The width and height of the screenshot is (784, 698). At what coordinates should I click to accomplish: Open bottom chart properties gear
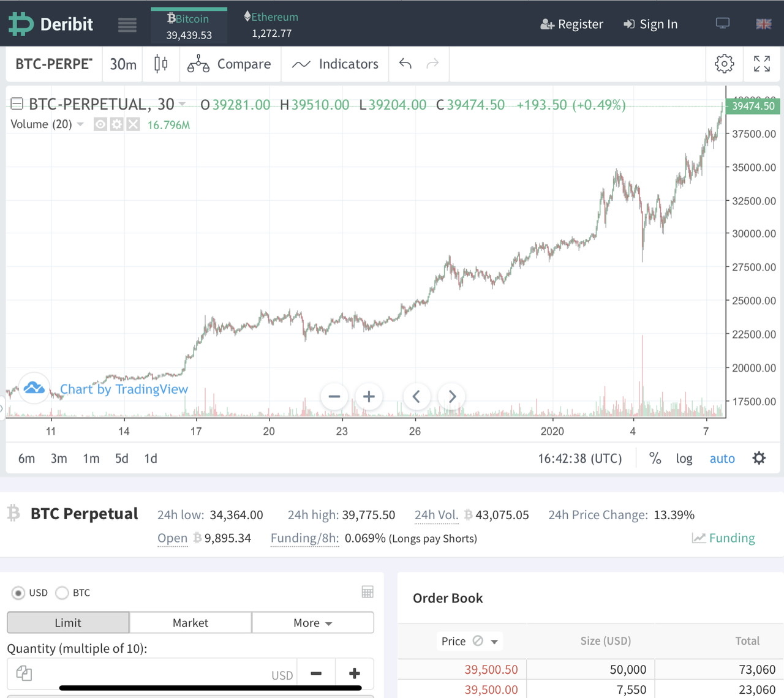[x=759, y=458]
